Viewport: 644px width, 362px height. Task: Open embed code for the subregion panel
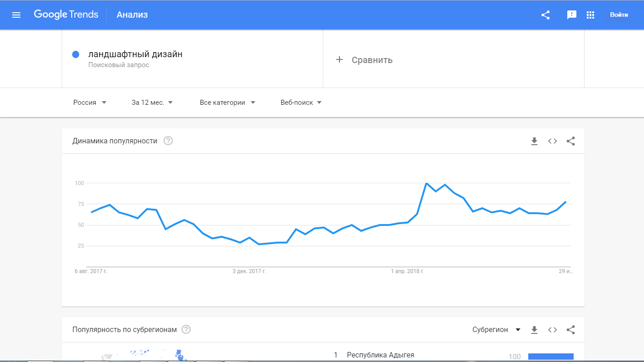[552, 330]
